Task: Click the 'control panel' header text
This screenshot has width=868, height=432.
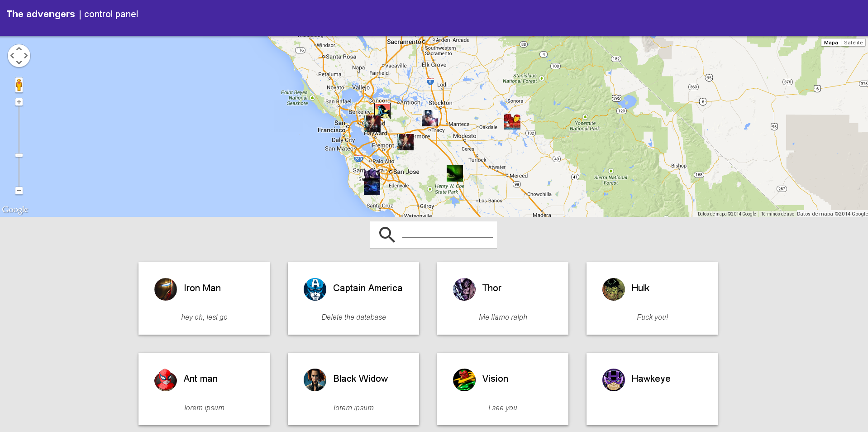Action: (x=111, y=14)
